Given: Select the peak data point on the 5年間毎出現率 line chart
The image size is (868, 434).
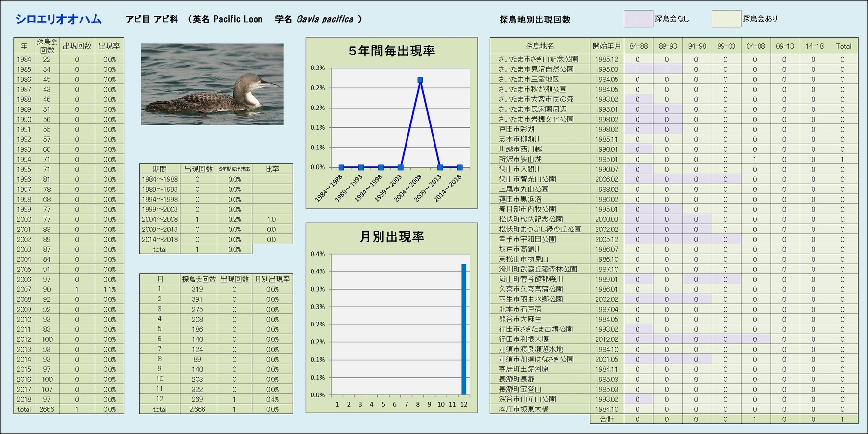Looking at the screenshot, I should 420,80.
